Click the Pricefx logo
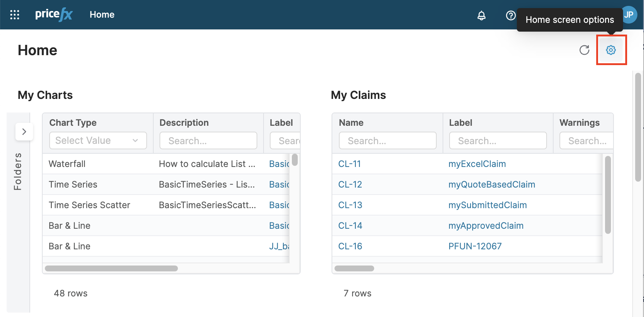The width and height of the screenshot is (644, 317). 54,15
